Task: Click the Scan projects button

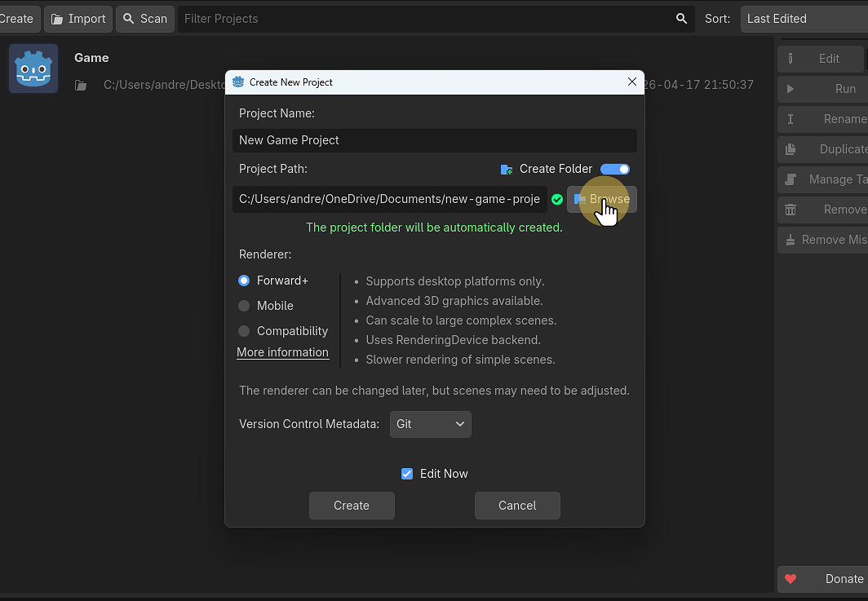Action: pyautogui.click(x=145, y=19)
